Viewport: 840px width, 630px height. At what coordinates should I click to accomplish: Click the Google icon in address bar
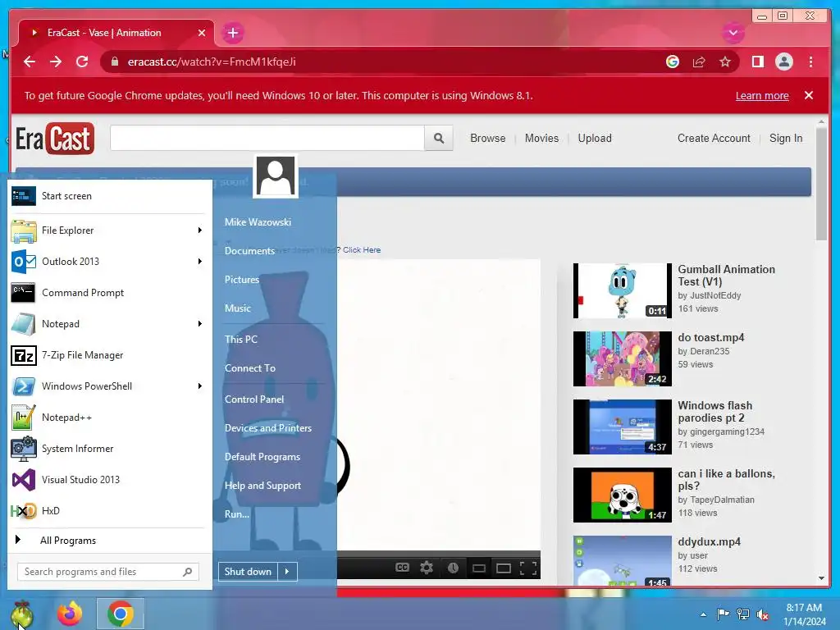click(x=673, y=62)
